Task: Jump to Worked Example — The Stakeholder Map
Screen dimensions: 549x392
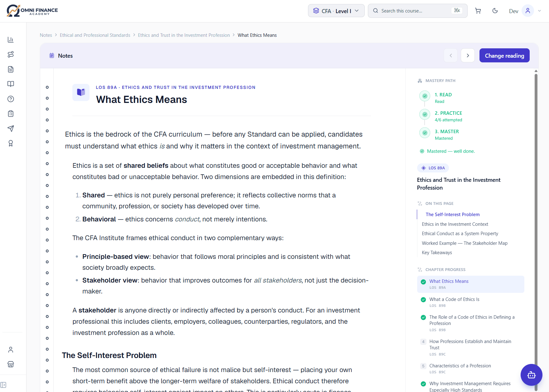Action: coord(465,243)
